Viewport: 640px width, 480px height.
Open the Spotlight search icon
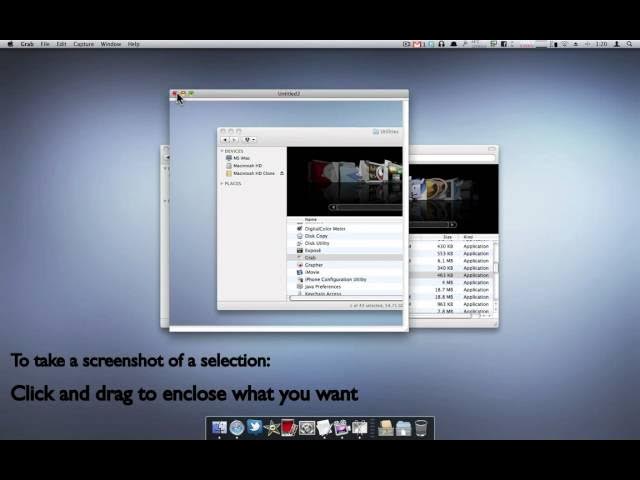coord(630,44)
